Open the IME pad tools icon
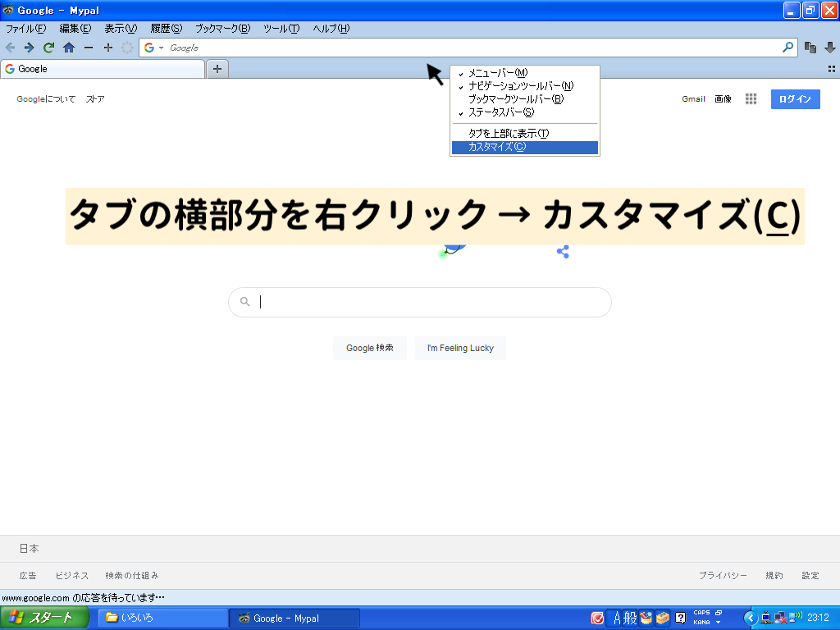 (x=646, y=619)
